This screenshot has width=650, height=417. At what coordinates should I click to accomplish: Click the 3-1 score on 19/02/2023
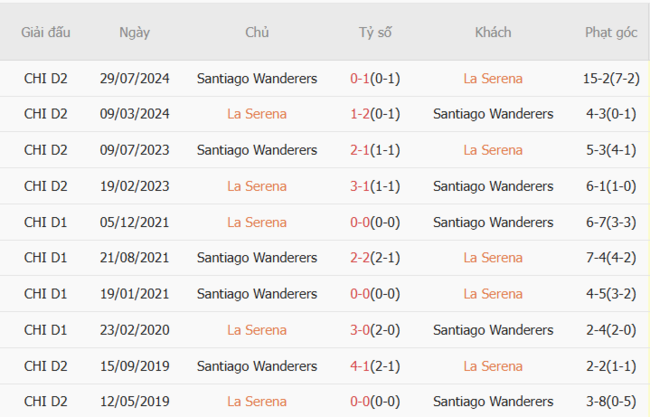pyautogui.click(x=361, y=186)
